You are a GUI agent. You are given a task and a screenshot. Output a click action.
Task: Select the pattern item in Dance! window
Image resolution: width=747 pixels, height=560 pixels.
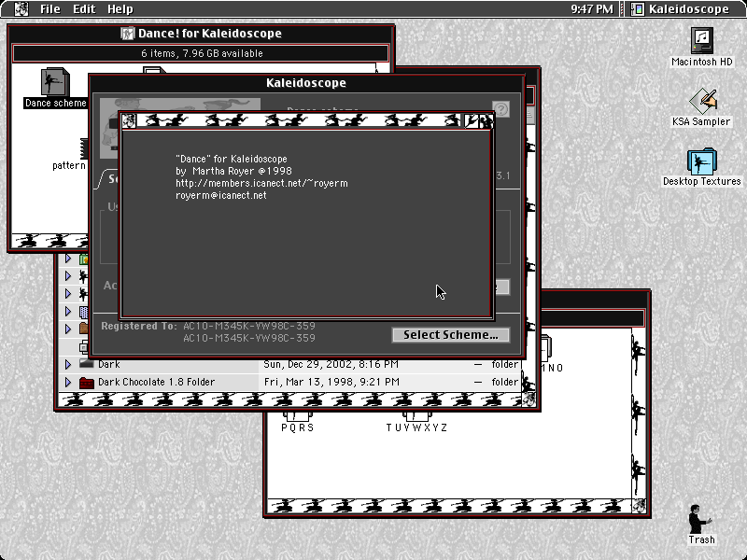click(x=69, y=165)
